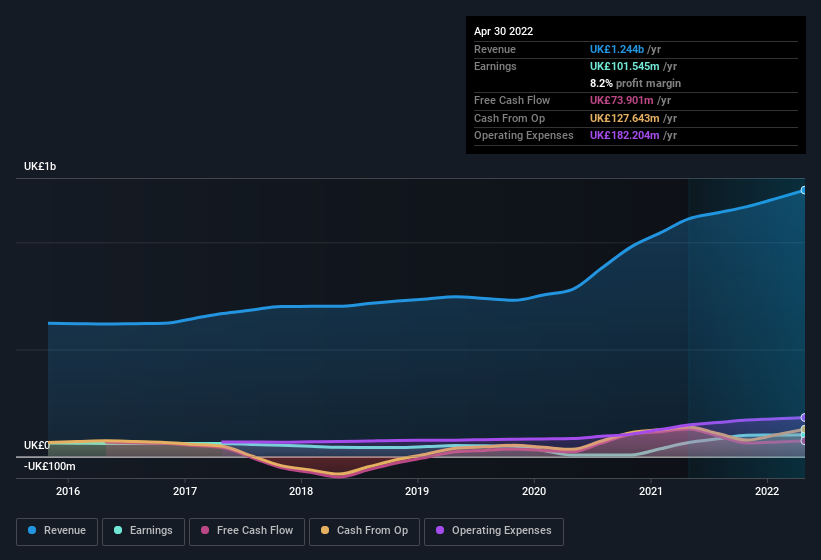Image resolution: width=821 pixels, height=560 pixels.
Task: Click the Revenue endpoint marker on blue line
Action: coord(804,191)
